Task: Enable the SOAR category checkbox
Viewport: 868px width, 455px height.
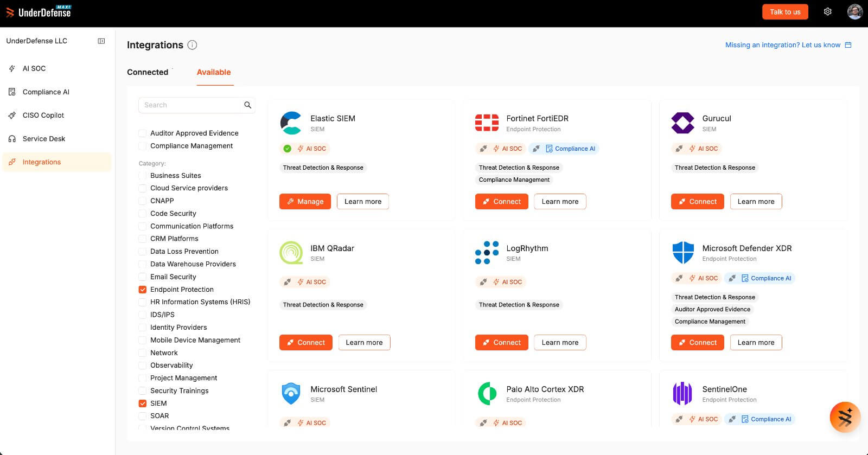Action: point(143,416)
